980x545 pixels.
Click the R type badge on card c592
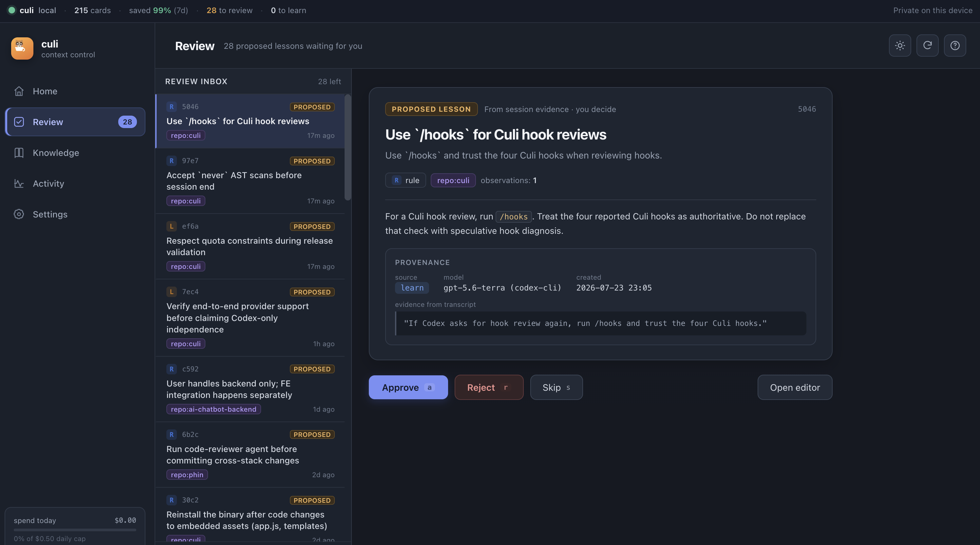tap(172, 369)
